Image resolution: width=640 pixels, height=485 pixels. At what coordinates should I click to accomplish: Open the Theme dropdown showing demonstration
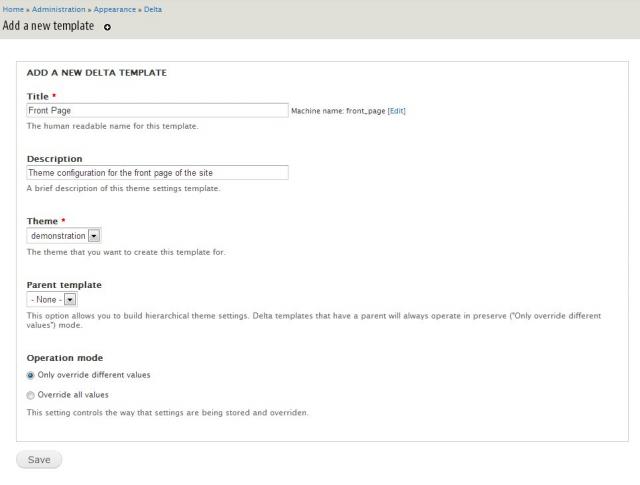(64, 236)
